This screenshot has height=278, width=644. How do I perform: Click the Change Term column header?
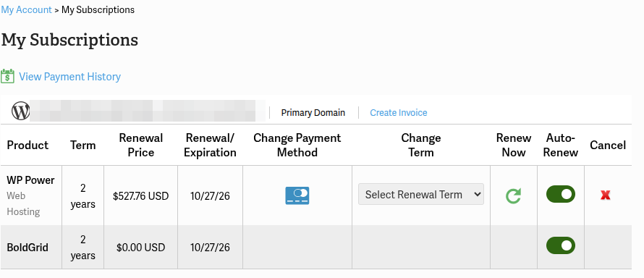(x=421, y=145)
